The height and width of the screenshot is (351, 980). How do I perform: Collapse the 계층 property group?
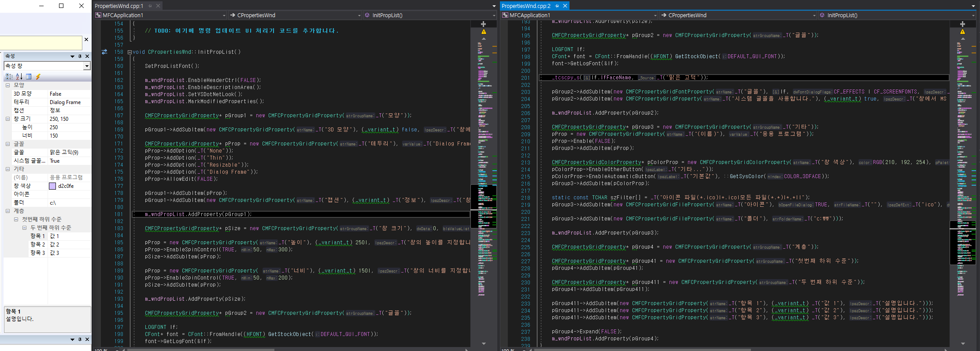[x=7, y=211]
